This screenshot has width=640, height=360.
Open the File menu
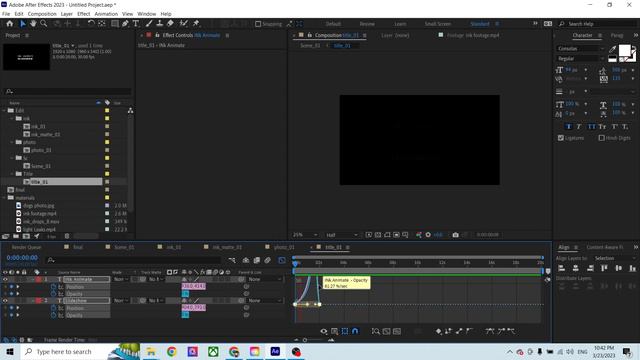(6, 14)
